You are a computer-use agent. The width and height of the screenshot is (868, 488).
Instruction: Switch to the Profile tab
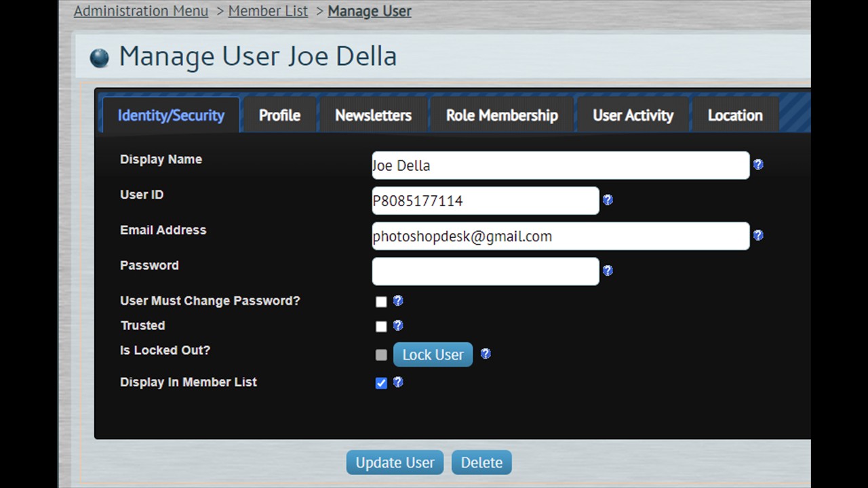pyautogui.click(x=279, y=115)
